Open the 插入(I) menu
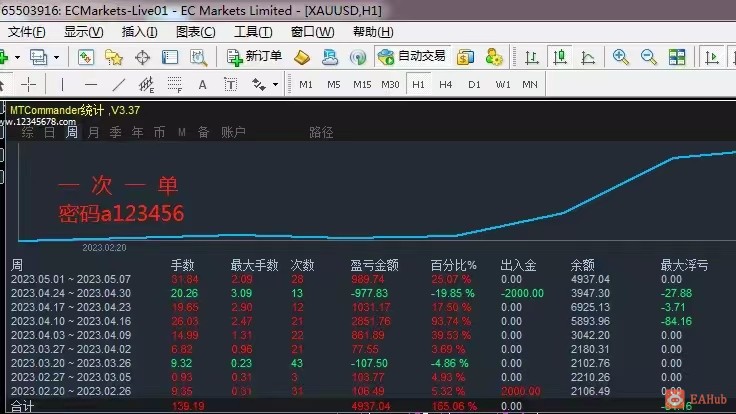Viewport: 736px width, 414px height. tap(139, 32)
